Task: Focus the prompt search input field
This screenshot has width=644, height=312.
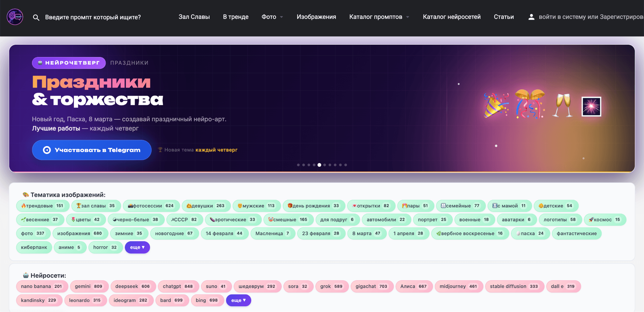Action: 93,17
